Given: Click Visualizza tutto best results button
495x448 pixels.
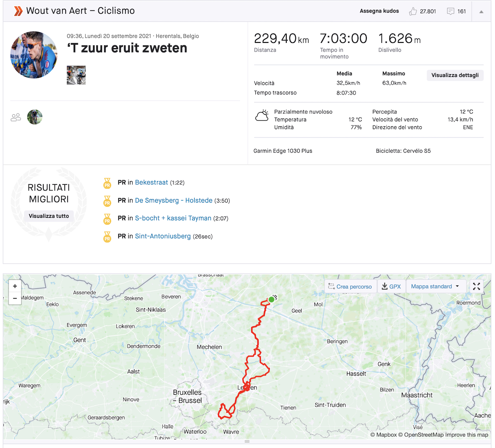Looking at the screenshot, I should pos(49,216).
